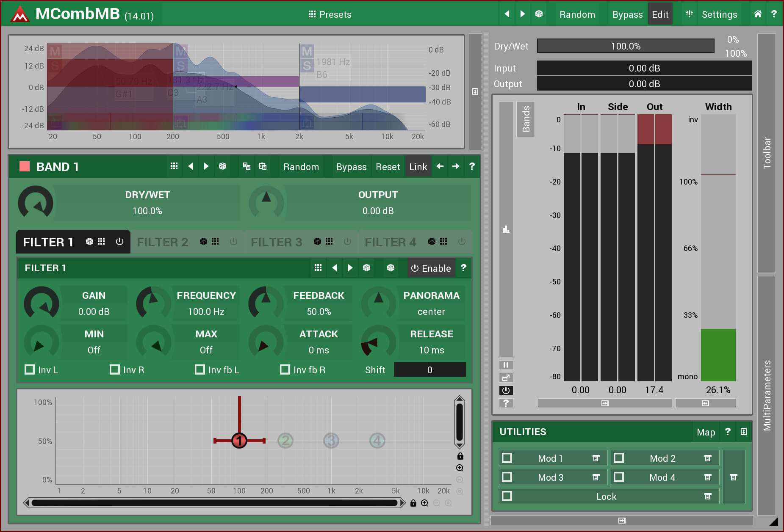The image size is (784, 532).
Task: Lock the graph horizontal zoom
Action: tap(413, 503)
